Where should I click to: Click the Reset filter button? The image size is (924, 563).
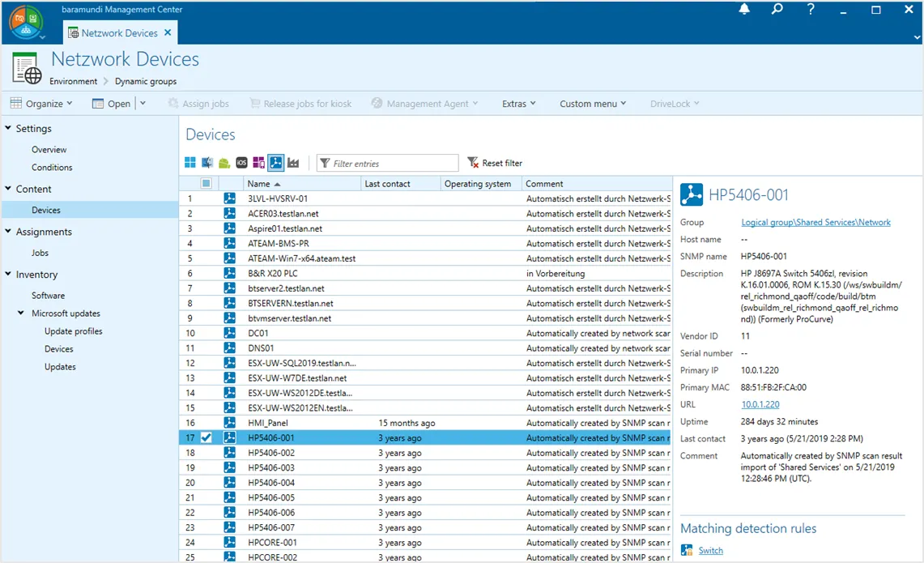(495, 163)
